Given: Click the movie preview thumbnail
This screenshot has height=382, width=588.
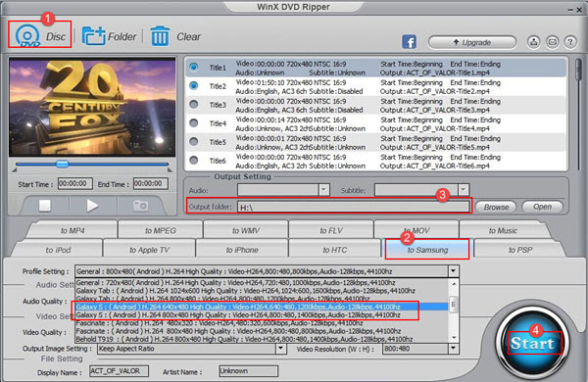Looking at the screenshot, I should [x=92, y=107].
